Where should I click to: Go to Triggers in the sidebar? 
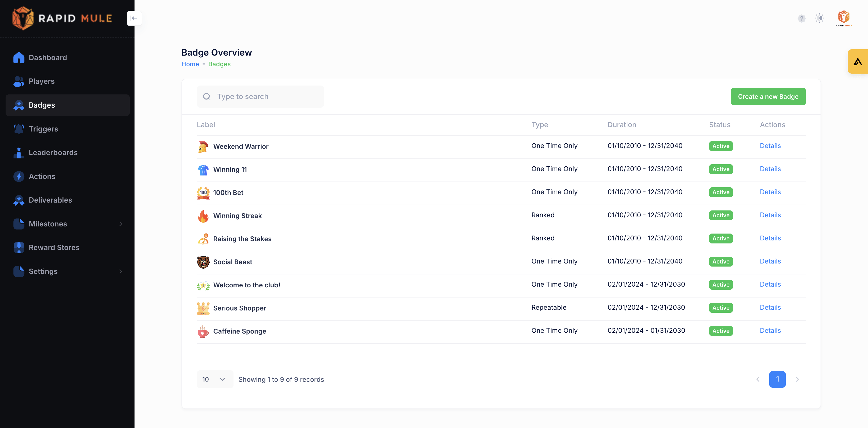(43, 129)
